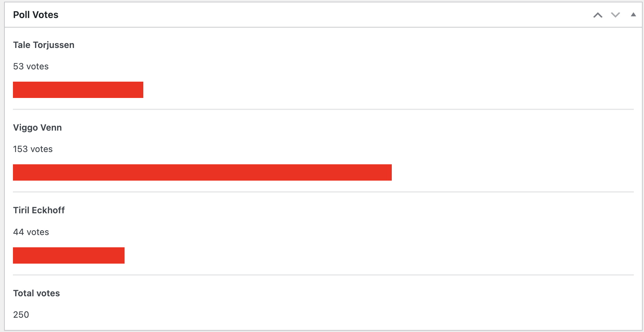Move the Poll Votes panel down
The width and height of the screenshot is (644, 332).
click(x=615, y=15)
